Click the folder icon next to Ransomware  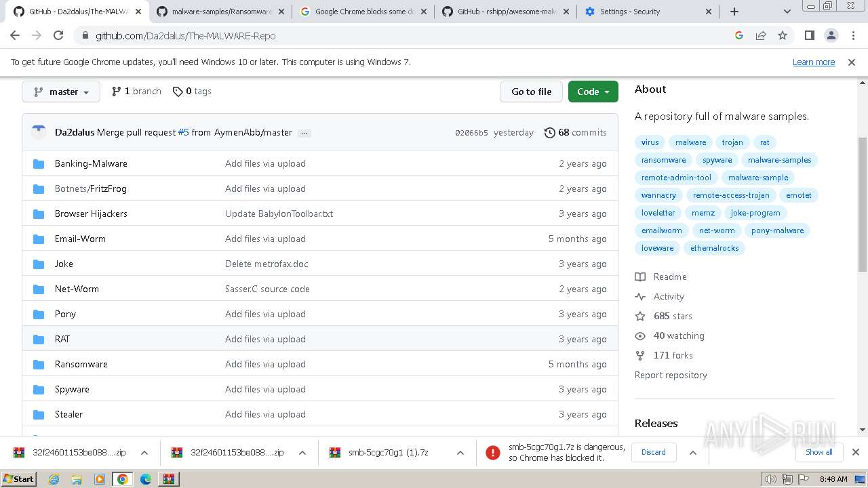click(x=39, y=364)
